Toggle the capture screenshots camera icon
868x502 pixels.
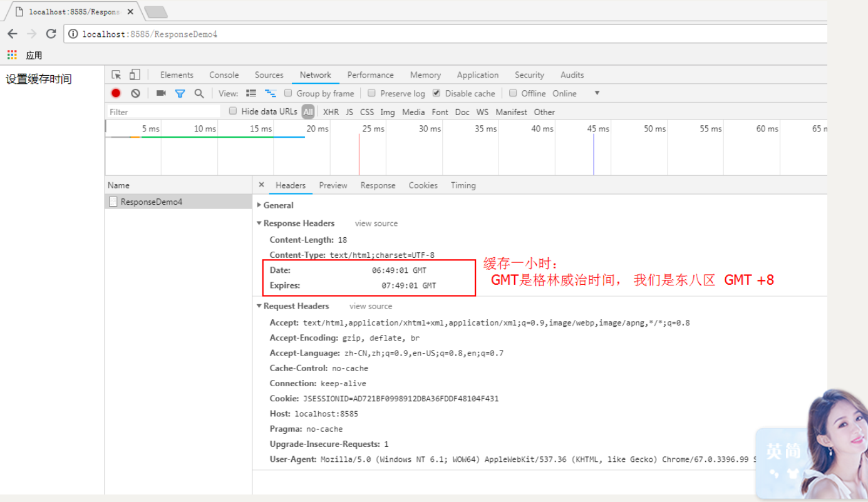[x=161, y=93]
